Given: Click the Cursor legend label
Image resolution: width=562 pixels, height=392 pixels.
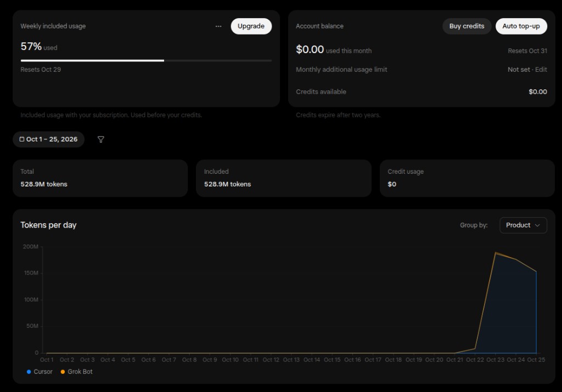Looking at the screenshot, I should pyautogui.click(x=43, y=372).
